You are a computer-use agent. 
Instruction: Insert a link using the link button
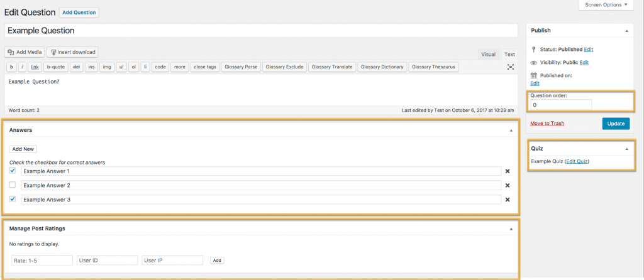click(35, 67)
